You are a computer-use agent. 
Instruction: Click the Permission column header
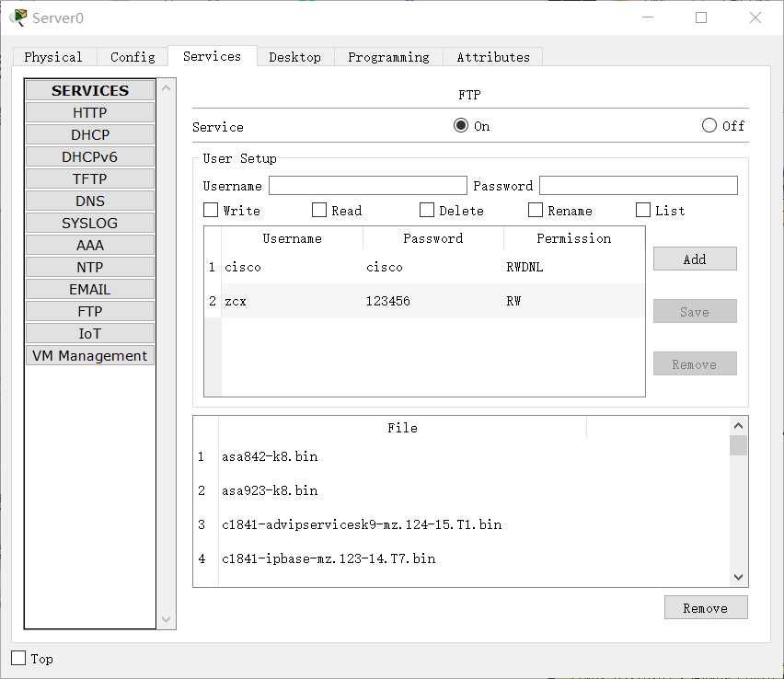tap(573, 238)
